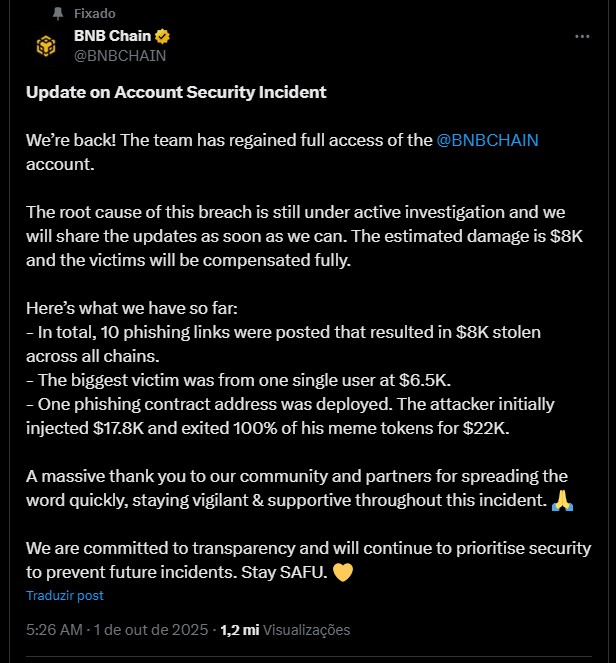Open the BNB Chain profile avatar
Screen dimensions: 616x663
47,46
